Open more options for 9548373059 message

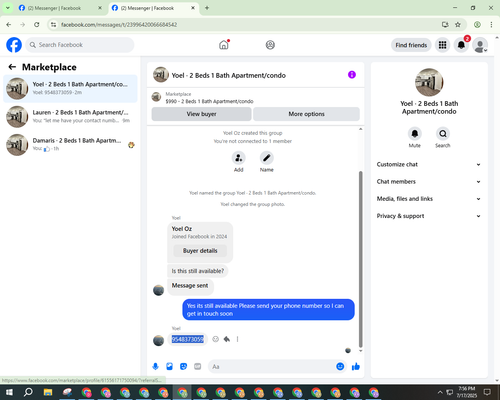coord(237,339)
